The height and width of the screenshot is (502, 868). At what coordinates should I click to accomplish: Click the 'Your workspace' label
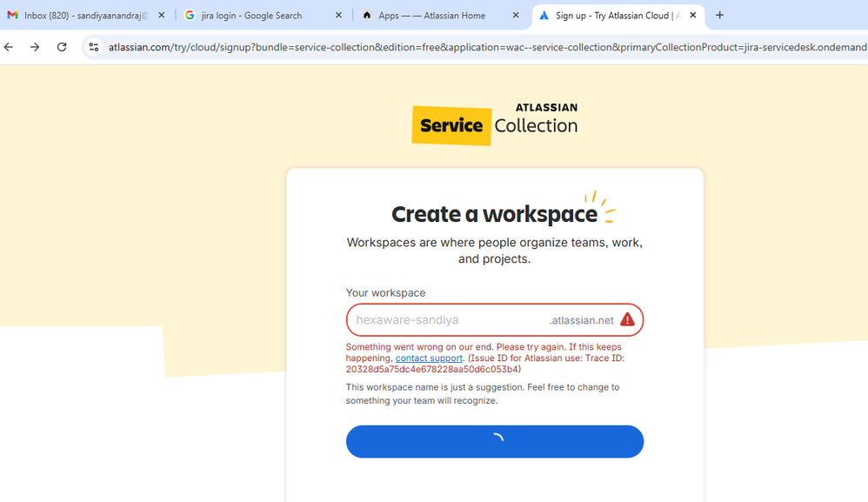pyautogui.click(x=386, y=293)
